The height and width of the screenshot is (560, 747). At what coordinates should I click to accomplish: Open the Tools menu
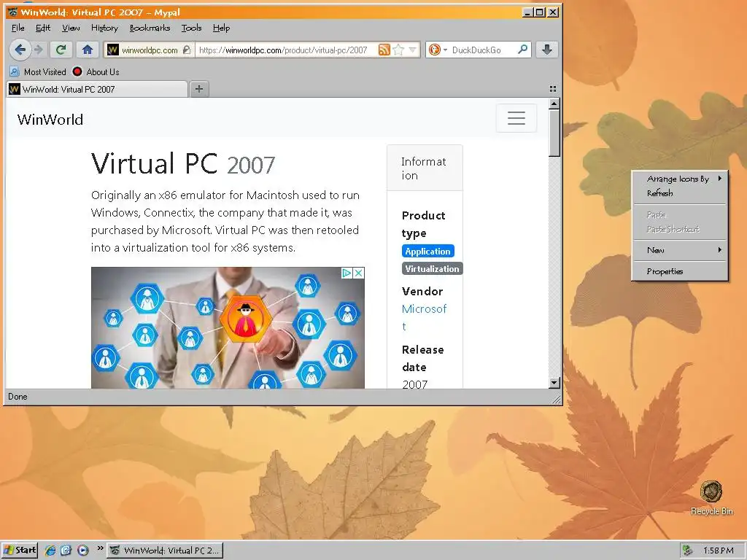(191, 28)
